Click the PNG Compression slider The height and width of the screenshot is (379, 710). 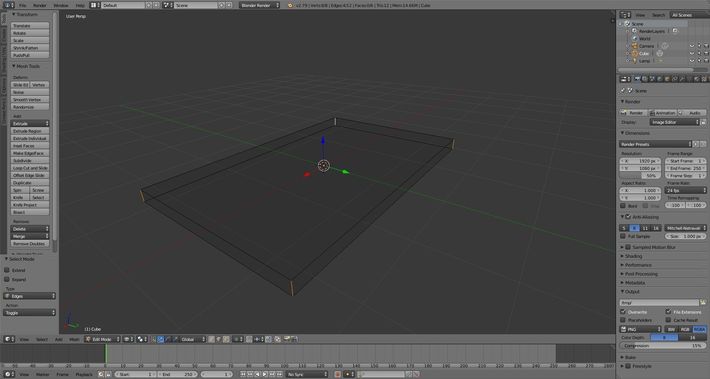coord(662,345)
